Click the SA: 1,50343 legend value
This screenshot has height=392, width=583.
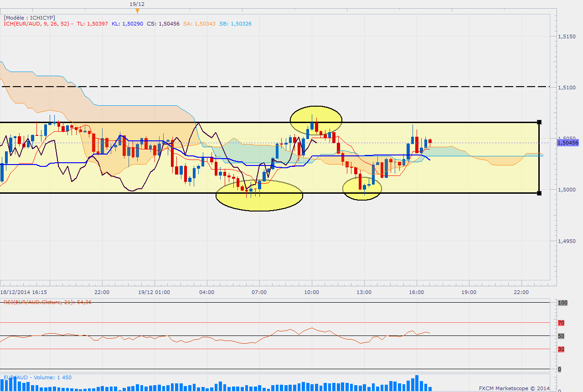[x=199, y=24]
